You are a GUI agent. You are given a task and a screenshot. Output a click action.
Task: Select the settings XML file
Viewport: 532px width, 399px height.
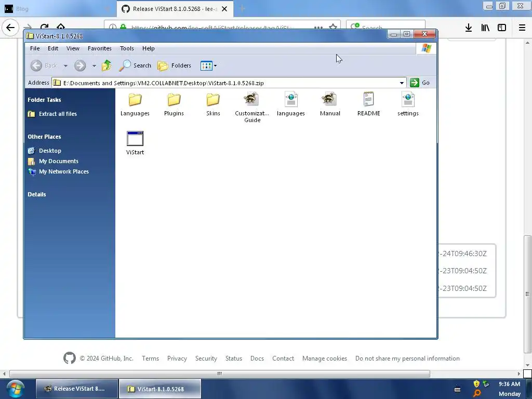408,104
